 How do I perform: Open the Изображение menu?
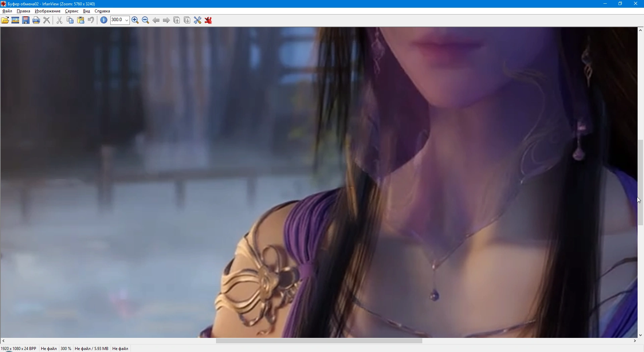point(48,11)
